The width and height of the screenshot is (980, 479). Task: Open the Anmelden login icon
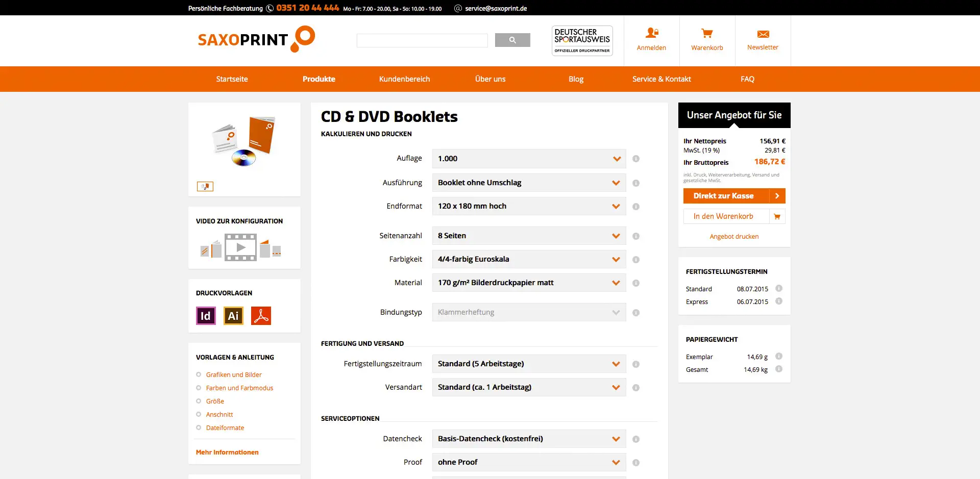pyautogui.click(x=651, y=34)
